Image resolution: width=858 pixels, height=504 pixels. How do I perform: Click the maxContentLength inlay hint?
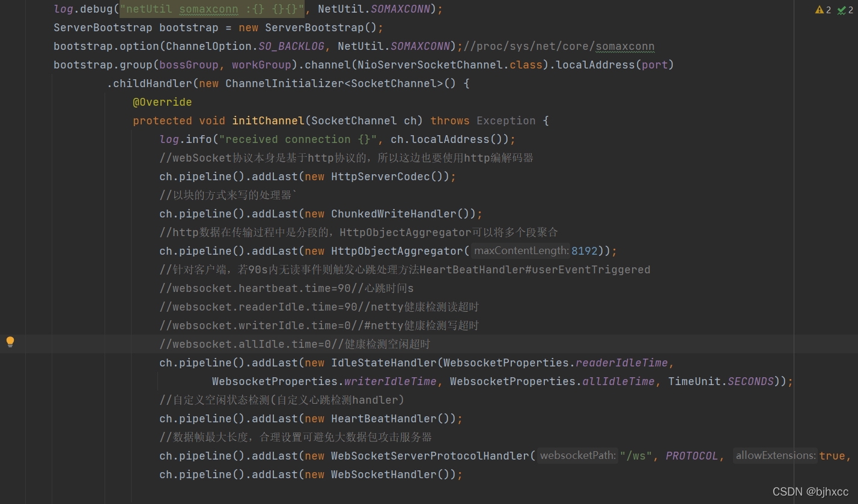(x=522, y=250)
